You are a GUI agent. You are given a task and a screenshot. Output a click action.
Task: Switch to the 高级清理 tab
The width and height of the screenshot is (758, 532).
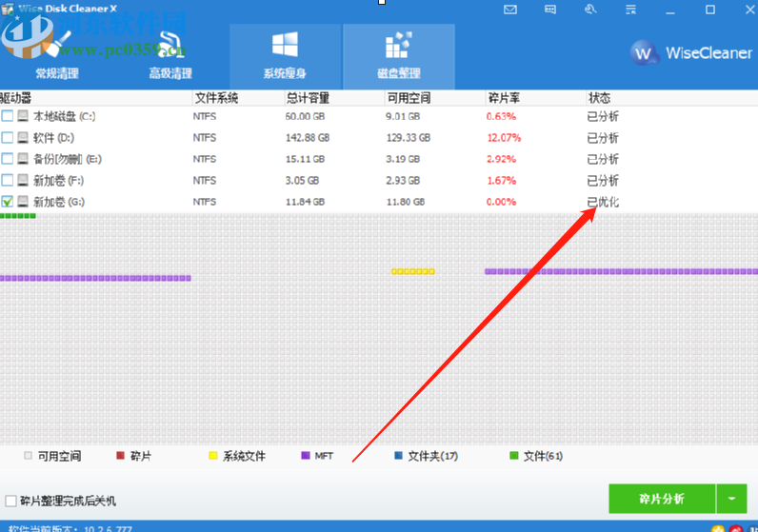pos(170,56)
